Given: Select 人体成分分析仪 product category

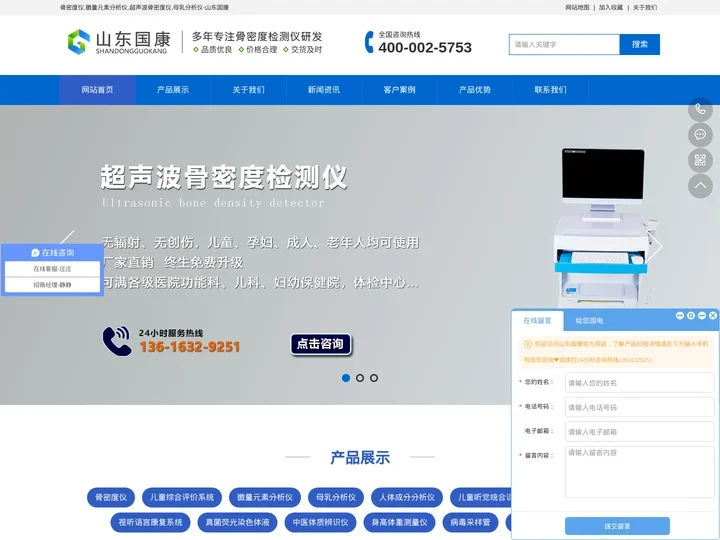Looking at the screenshot, I should tap(407, 497).
